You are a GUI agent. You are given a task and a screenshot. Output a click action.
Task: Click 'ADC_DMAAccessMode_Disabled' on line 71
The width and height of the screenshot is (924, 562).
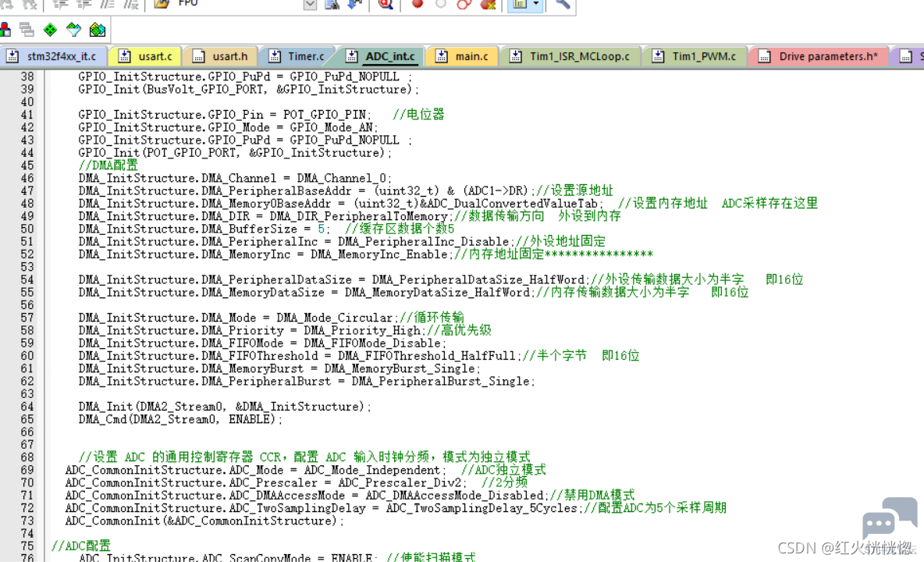click(x=454, y=496)
